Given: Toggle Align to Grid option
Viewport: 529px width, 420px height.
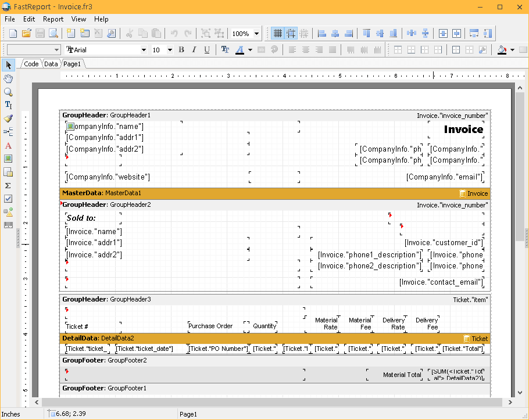Looking at the screenshot, I should pyautogui.click(x=291, y=34).
